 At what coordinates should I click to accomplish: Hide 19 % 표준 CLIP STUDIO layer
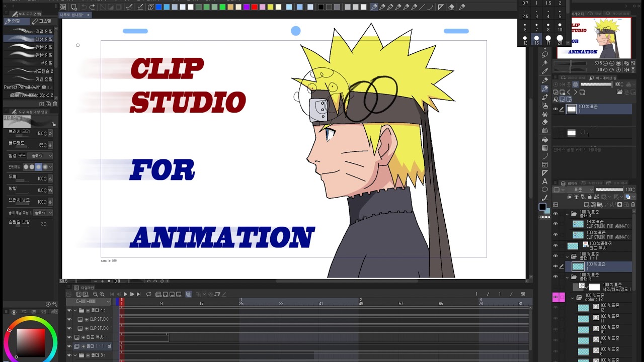(x=555, y=224)
